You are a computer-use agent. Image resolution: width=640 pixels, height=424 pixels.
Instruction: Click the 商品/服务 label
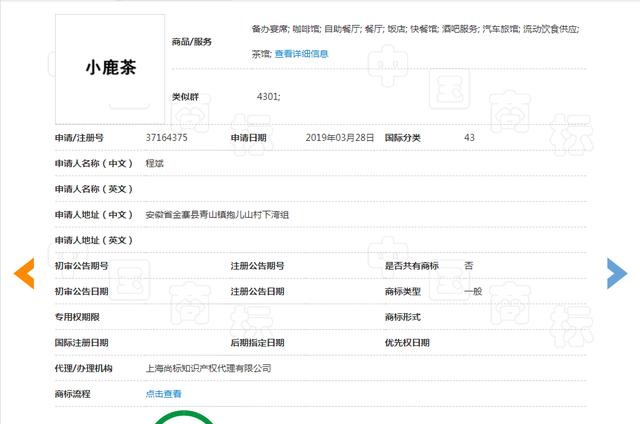pyautogui.click(x=191, y=42)
